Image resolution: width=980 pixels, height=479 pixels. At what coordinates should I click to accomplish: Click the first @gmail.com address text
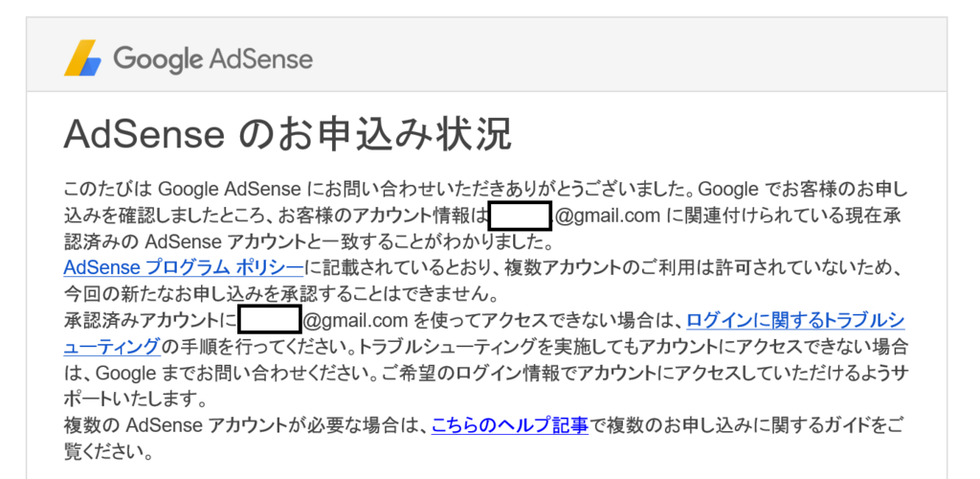[608, 217]
